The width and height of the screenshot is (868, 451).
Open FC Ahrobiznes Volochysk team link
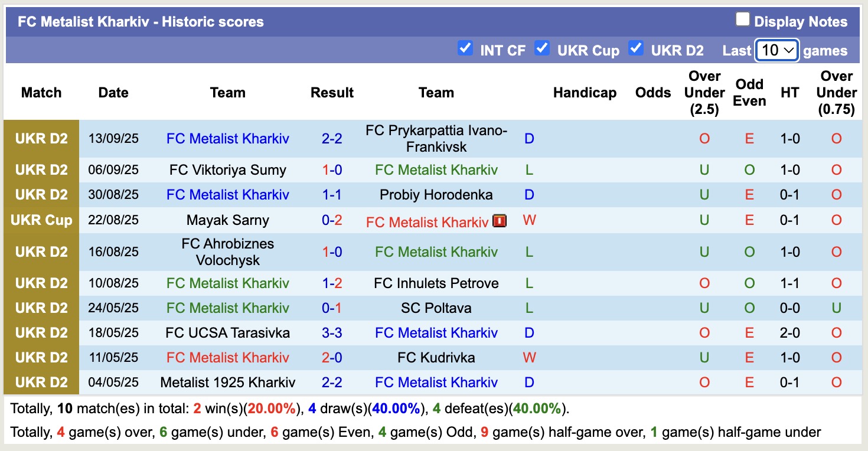point(227,252)
